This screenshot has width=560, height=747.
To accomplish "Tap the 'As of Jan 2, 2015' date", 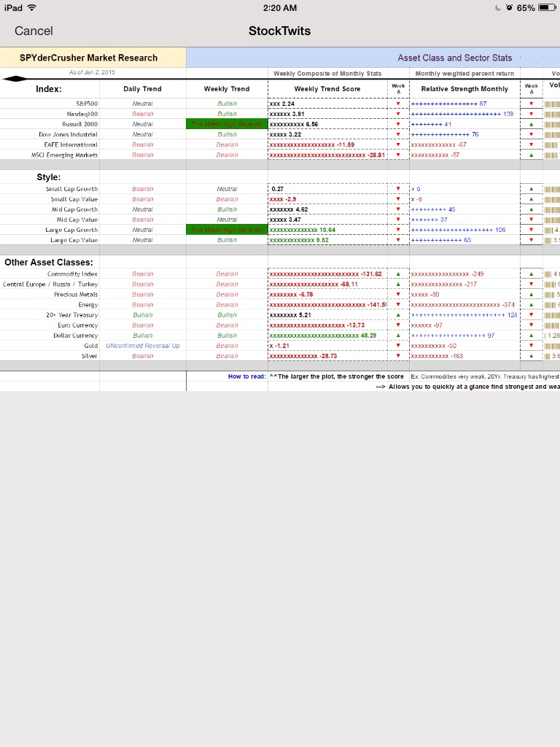I will pyautogui.click(x=92, y=72).
